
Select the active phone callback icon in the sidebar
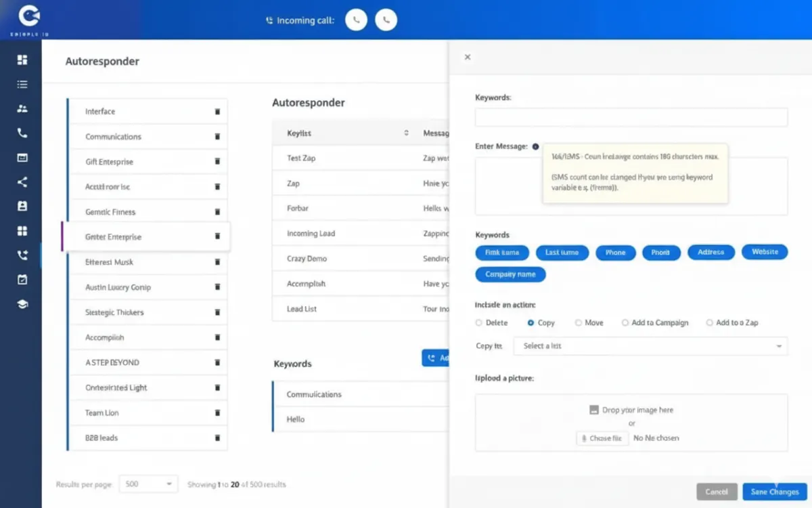click(22, 255)
